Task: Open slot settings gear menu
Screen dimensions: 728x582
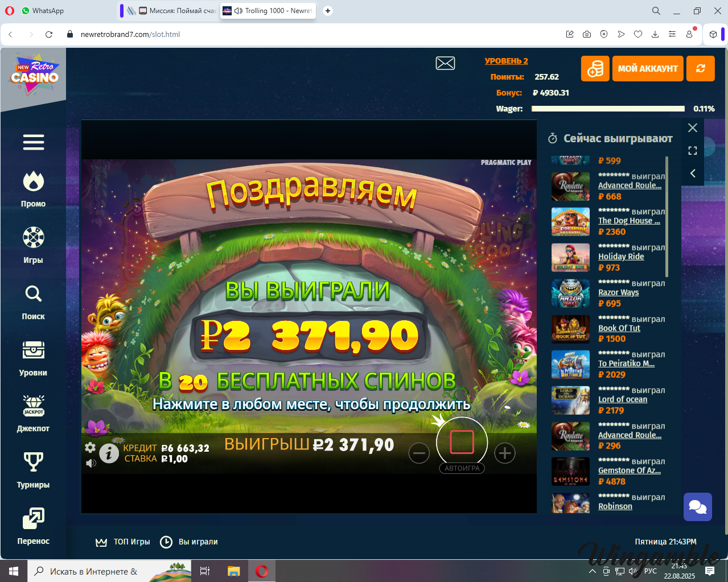Action: pos(90,447)
